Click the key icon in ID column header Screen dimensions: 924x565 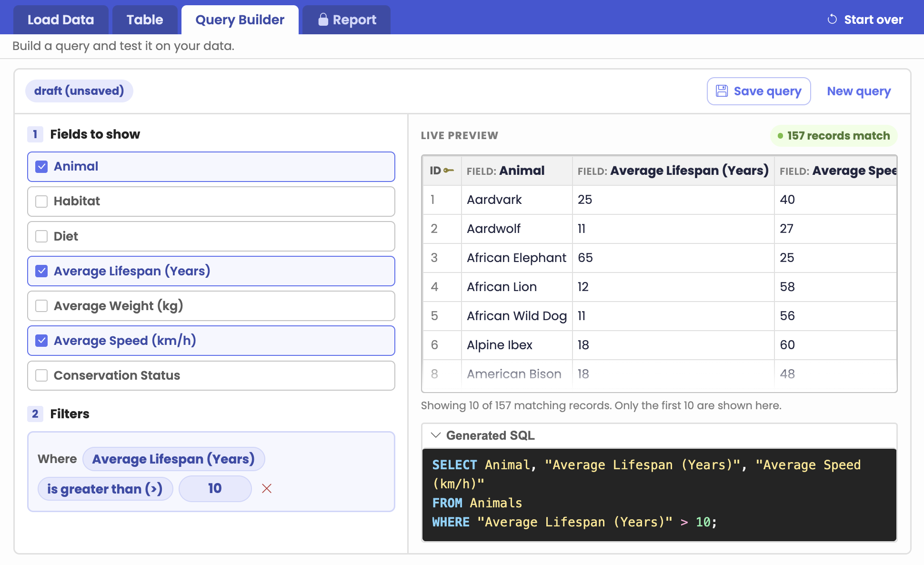point(449,171)
